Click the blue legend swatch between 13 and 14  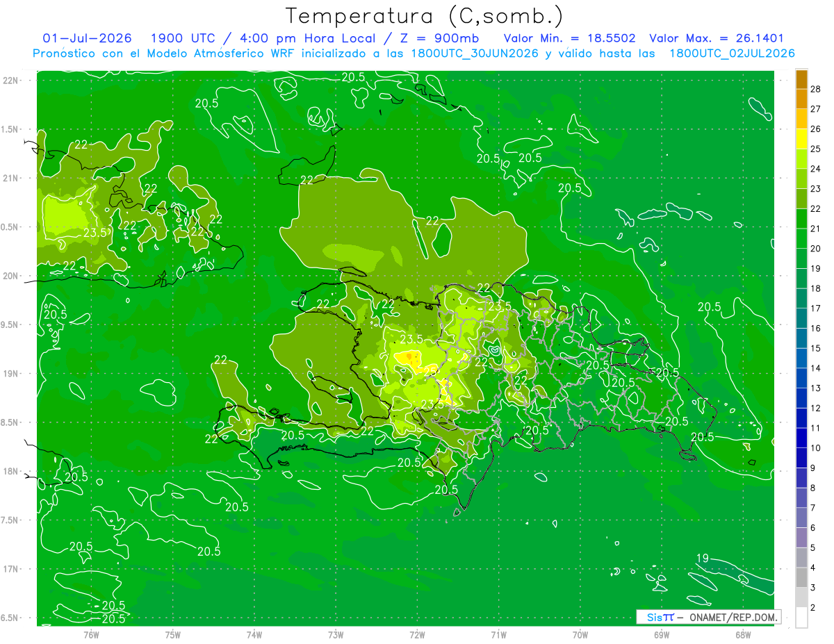[x=801, y=379]
